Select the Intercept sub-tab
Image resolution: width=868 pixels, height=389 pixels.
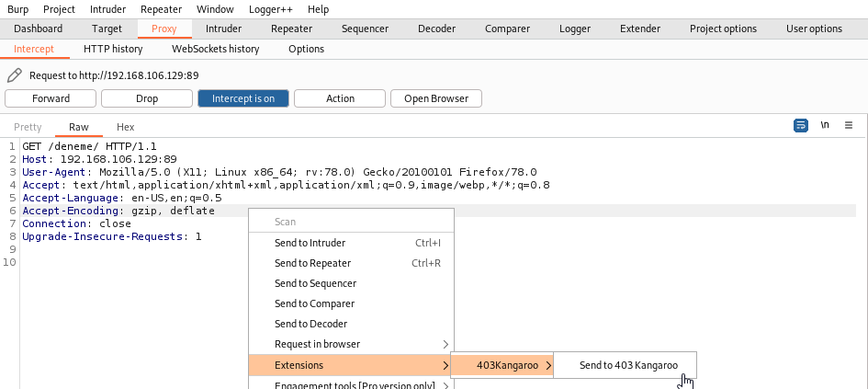pos(34,49)
